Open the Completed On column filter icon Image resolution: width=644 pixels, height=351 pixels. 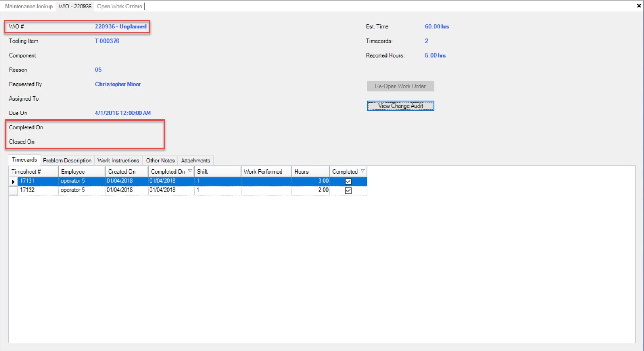tap(190, 171)
